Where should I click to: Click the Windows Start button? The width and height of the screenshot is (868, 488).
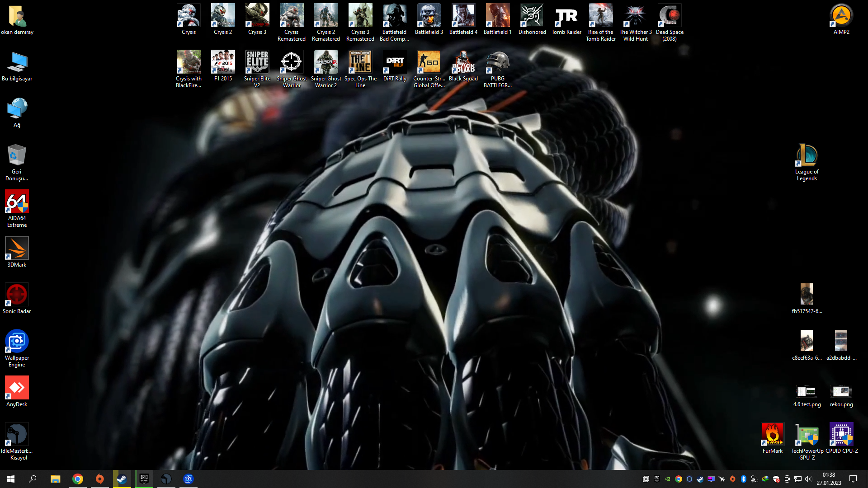coord(11,479)
